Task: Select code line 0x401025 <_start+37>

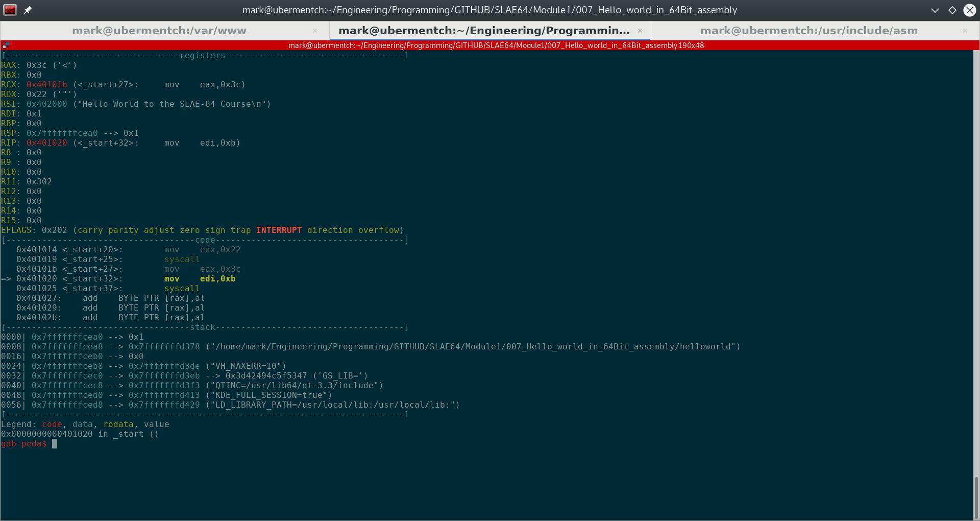Action: point(108,289)
